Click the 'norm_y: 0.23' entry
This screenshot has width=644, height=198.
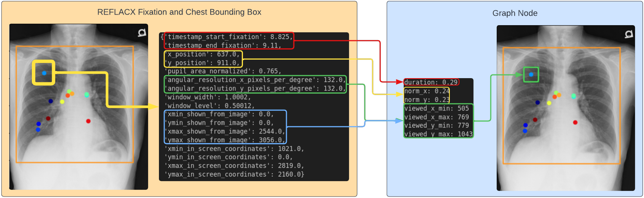(x=427, y=100)
